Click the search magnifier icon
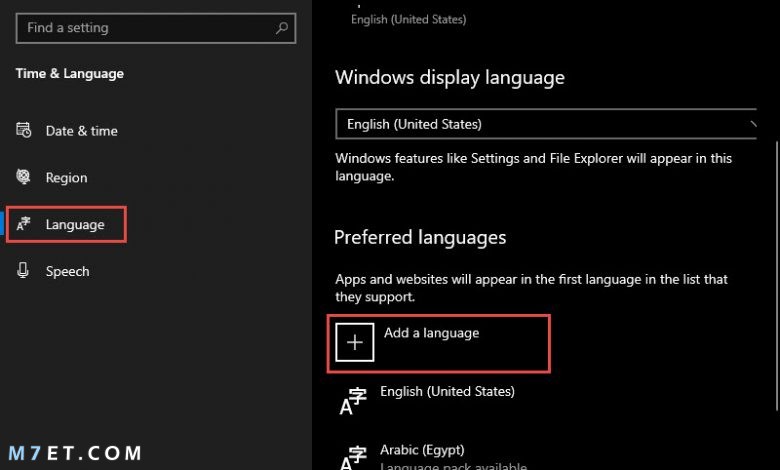 (282, 28)
